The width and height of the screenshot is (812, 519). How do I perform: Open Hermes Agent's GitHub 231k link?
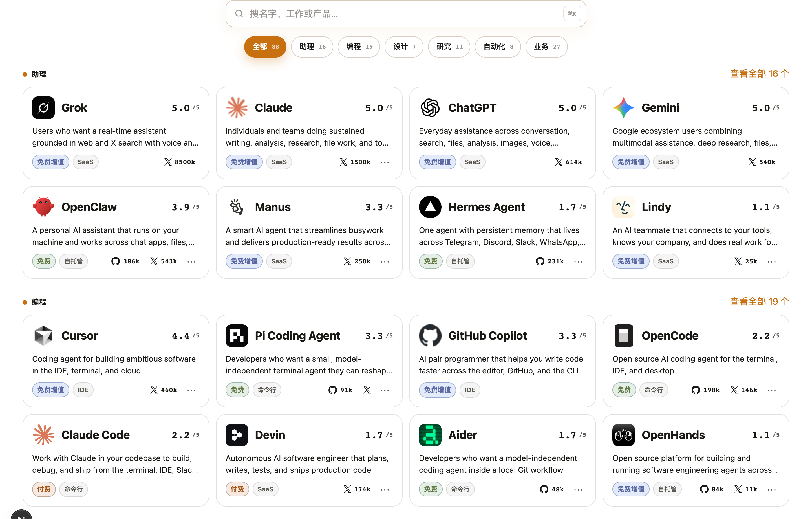pyautogui.click(x=550, y=261)
